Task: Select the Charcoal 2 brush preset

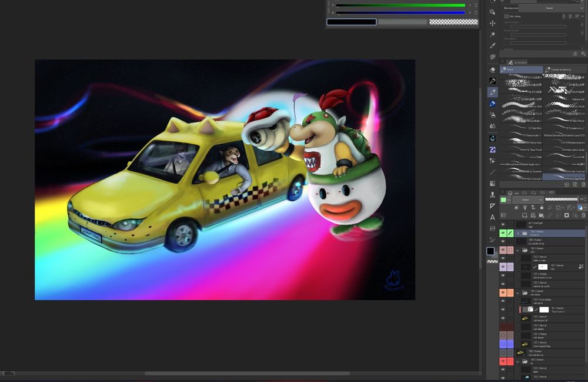Action: coord(521,178)
